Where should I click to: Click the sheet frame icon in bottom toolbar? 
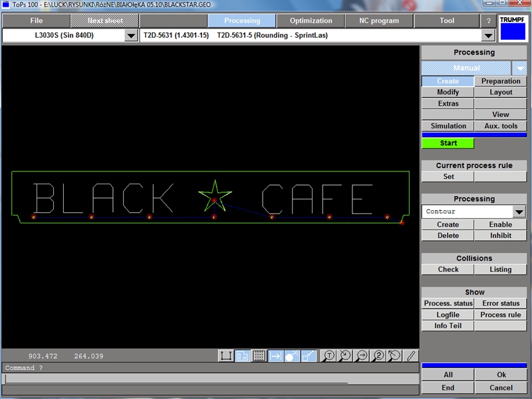(x=225, y=356)
